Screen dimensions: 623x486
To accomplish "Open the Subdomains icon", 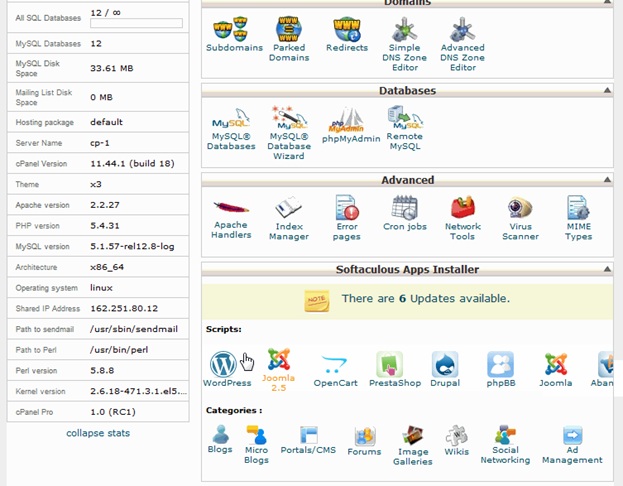I will pos(234,35).
